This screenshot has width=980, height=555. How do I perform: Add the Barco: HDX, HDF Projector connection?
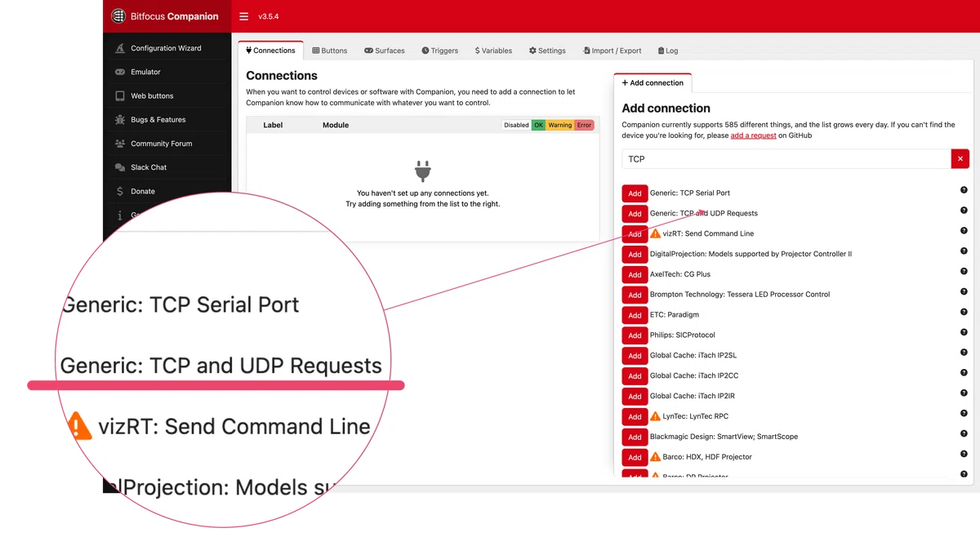point(635,457)
